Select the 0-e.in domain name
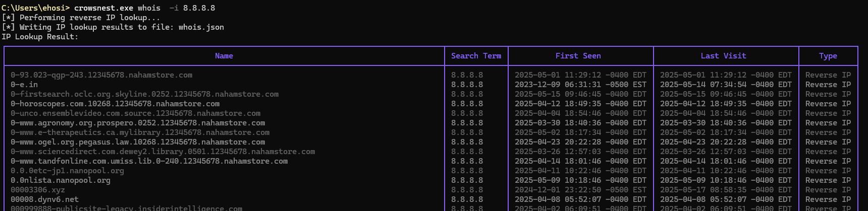This screenshot has height=211, width=868. (24, 85)
